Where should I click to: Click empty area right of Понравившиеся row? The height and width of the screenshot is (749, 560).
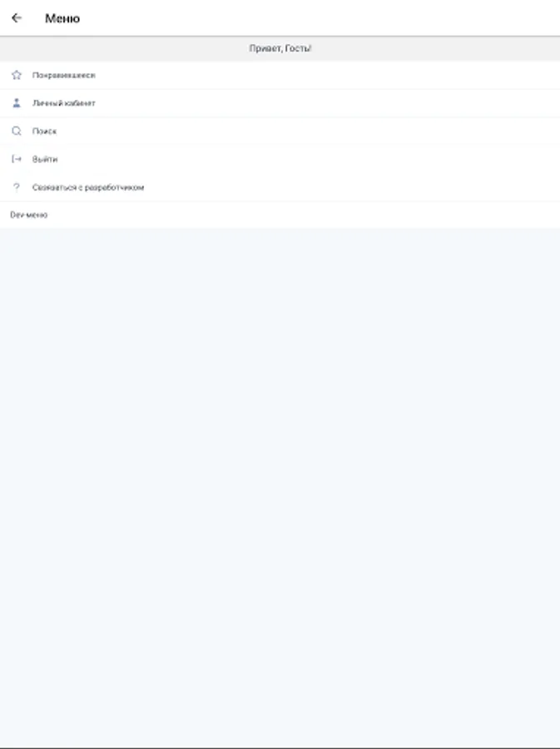(x=328, y=75)
